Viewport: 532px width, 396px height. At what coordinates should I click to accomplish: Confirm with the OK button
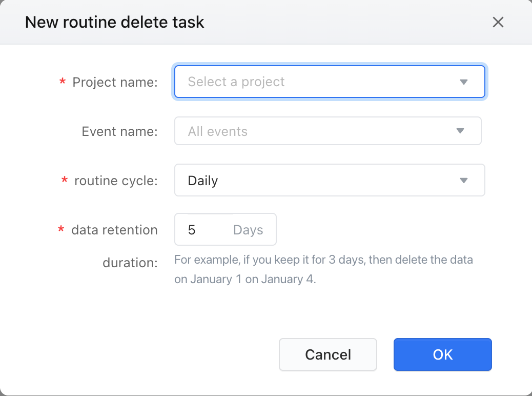442,354
